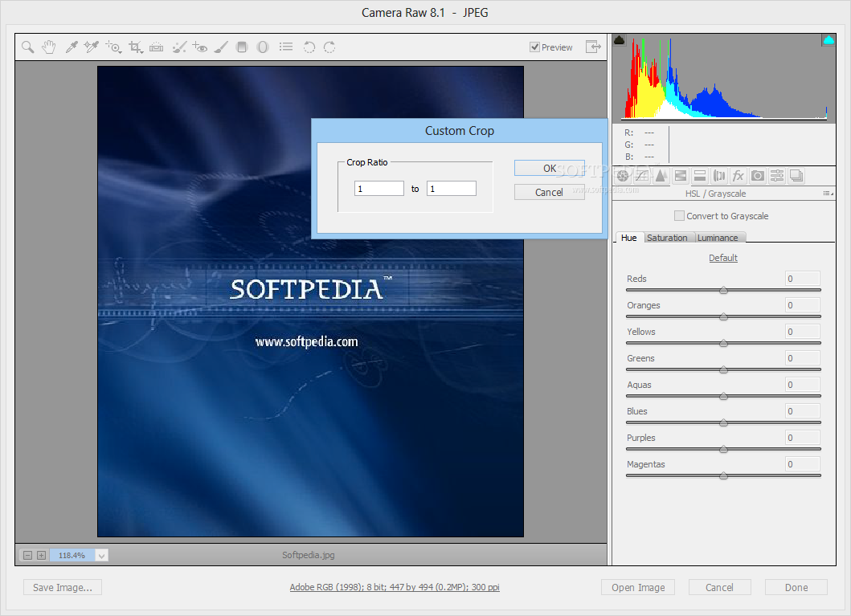This screenshot has height=616, width=851.
Task: Open the Effects fx panel
Action: coord(738,176)
